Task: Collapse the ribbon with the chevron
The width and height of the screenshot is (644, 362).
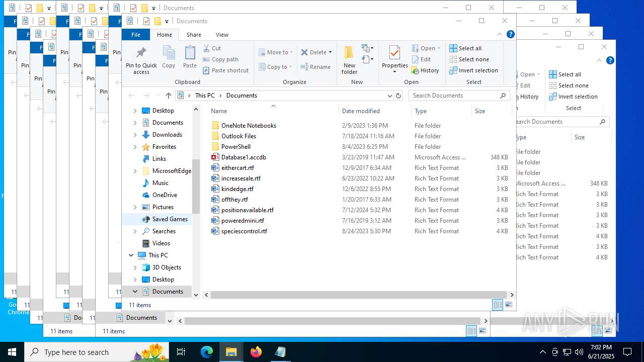Action: coord(500,35)
